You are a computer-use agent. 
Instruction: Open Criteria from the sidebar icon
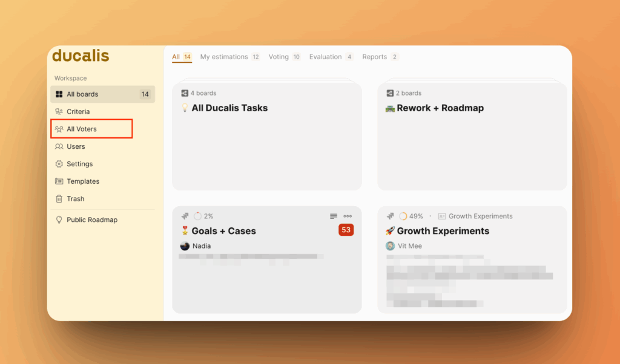[x=59, y=112]
